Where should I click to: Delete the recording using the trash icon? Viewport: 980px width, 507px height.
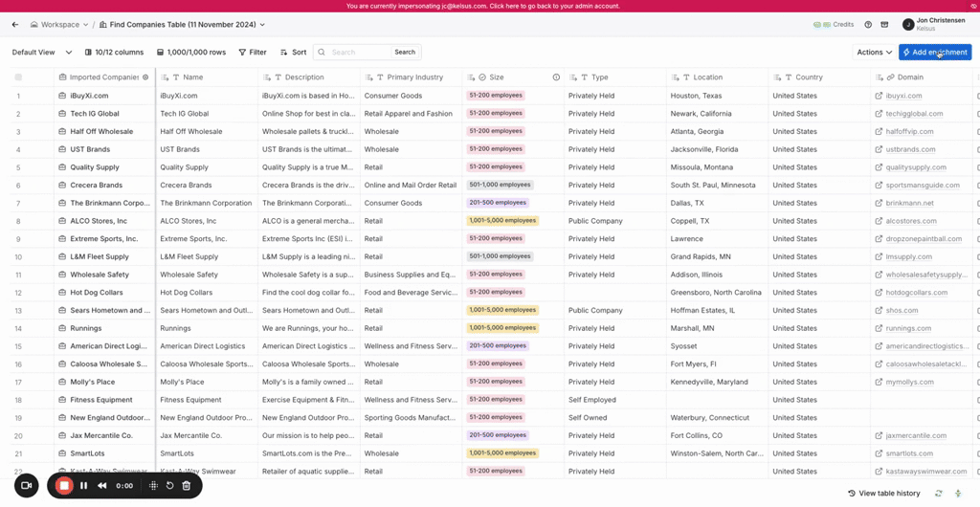pos(187,486)
